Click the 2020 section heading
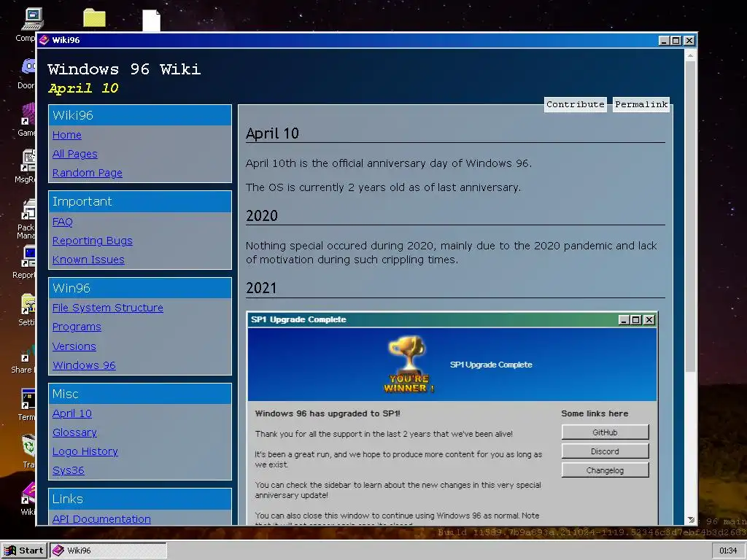Image resolution: width=747 pixels, height=560 pixels. coord(262,216)
